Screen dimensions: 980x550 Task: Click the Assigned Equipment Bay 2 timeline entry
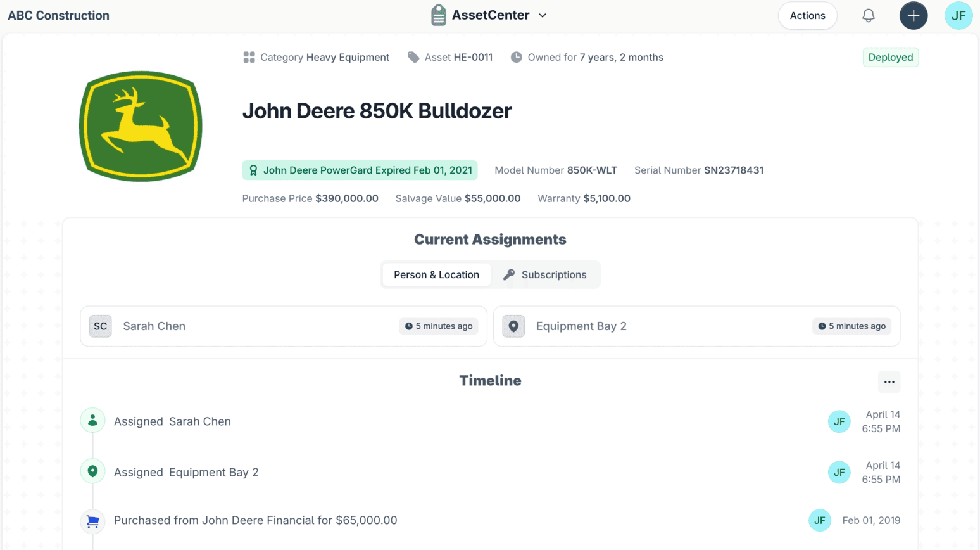coord(186,472)
